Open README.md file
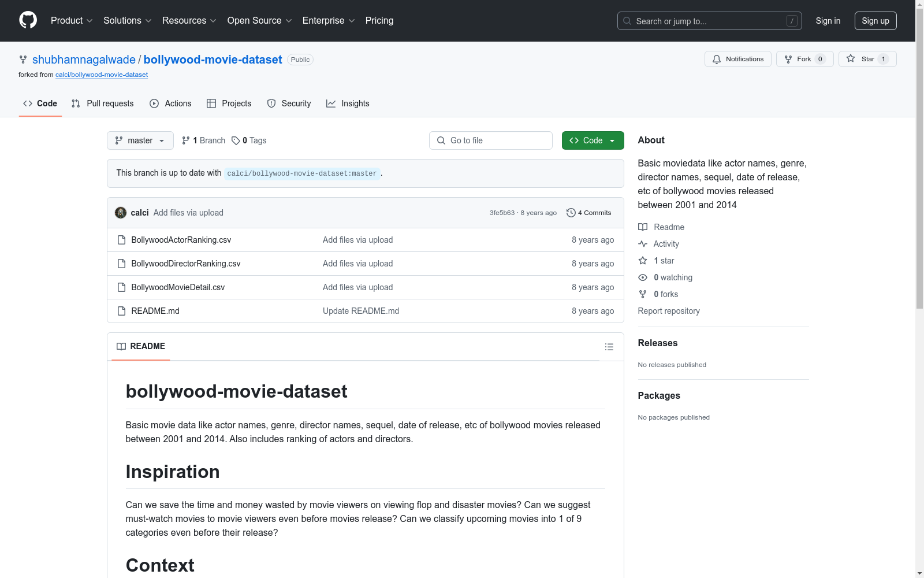The image size is (924, 578). click(155, 311)
